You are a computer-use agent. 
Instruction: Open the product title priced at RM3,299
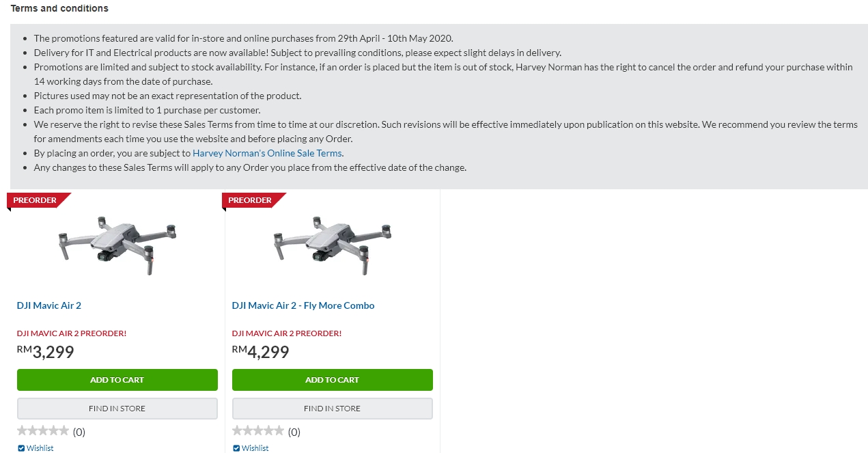pos(49,305)
